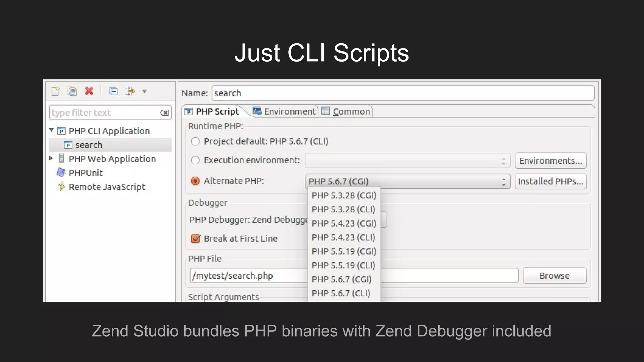The height and width of the screenshot is (362, 644).
Task: Collapse the PHP CLI Application node
Action: click(x=52, y=130)
